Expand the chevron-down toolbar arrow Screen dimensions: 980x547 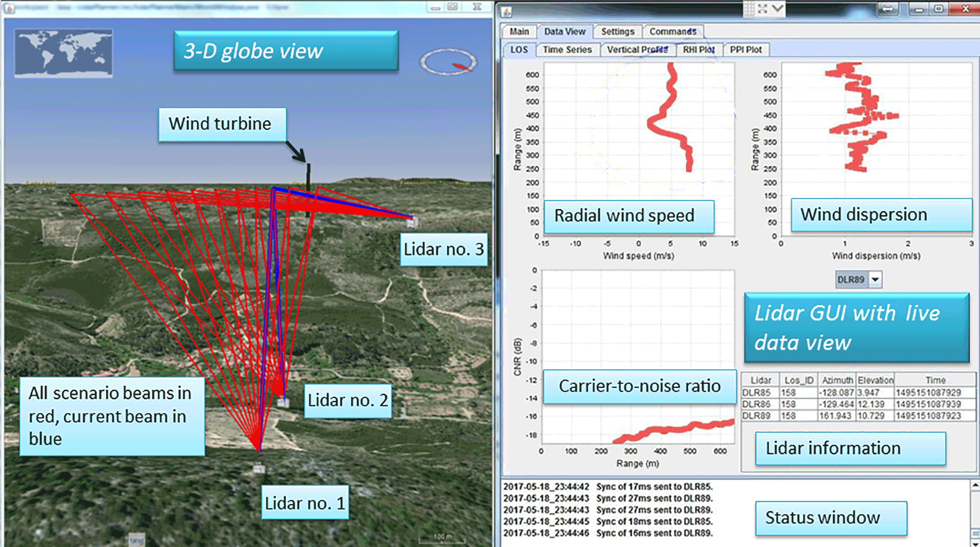click(778, 9)
